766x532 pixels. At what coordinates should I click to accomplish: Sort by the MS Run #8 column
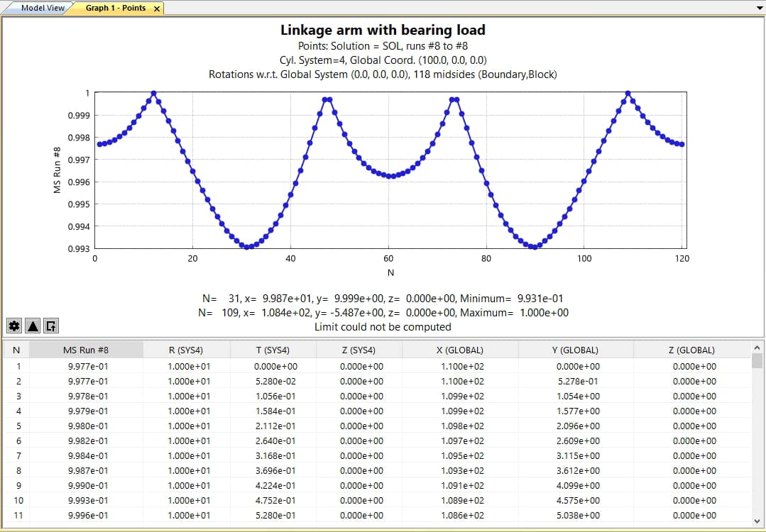[x=86, y=350]
